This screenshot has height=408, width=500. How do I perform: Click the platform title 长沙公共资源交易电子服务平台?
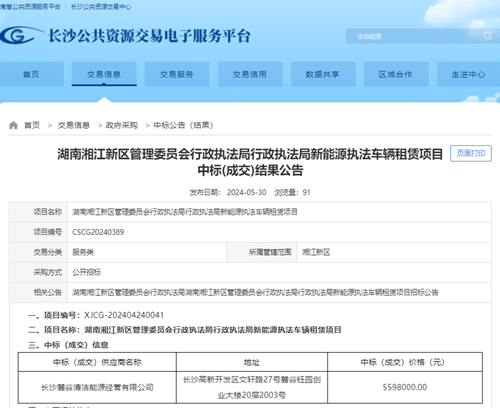click(149, 36)
